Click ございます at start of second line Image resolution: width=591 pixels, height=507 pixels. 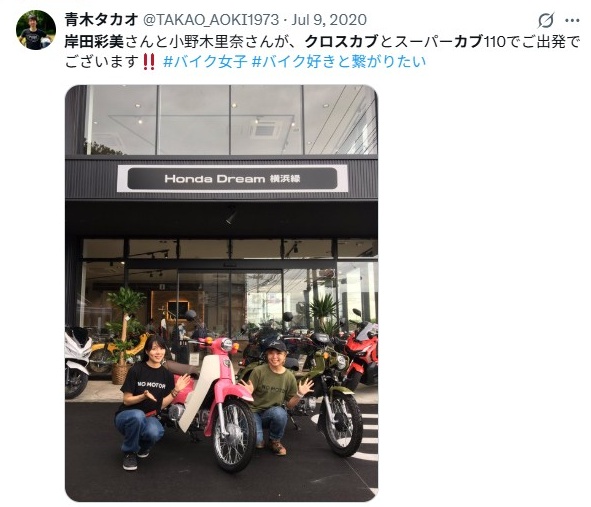tap(102, 61)
